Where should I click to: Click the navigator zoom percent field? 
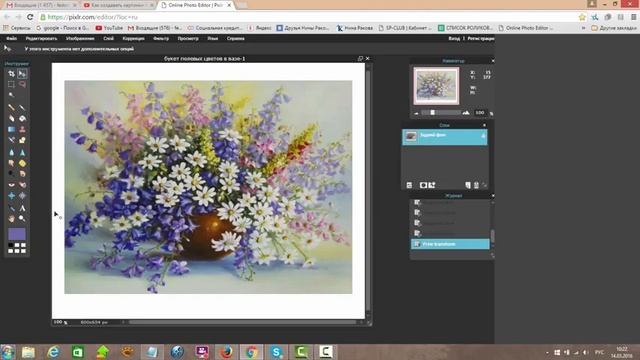480,113
